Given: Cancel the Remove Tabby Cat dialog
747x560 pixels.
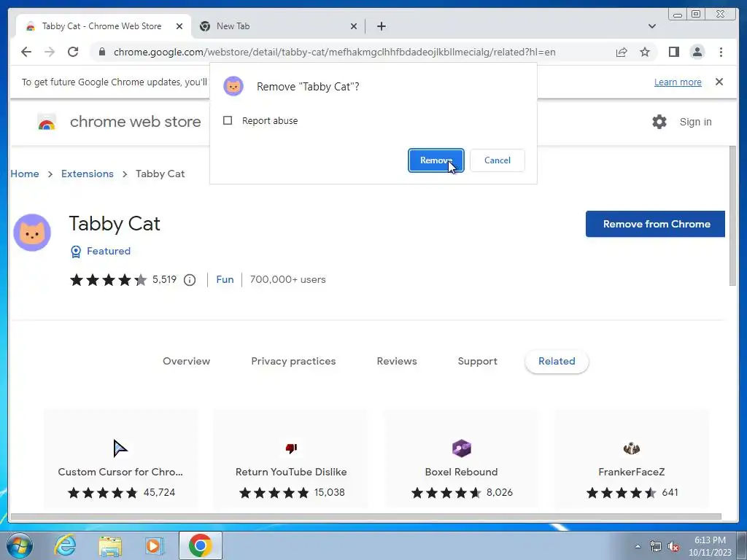Looking at the screenshot, I should (x=498, y=160).
